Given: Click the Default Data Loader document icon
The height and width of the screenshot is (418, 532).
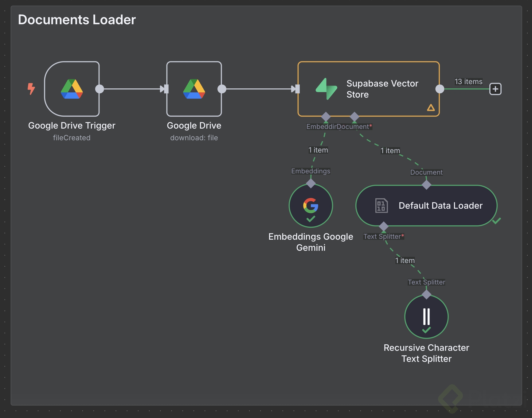Looking at the screenshot, I should tap(381, 206).
